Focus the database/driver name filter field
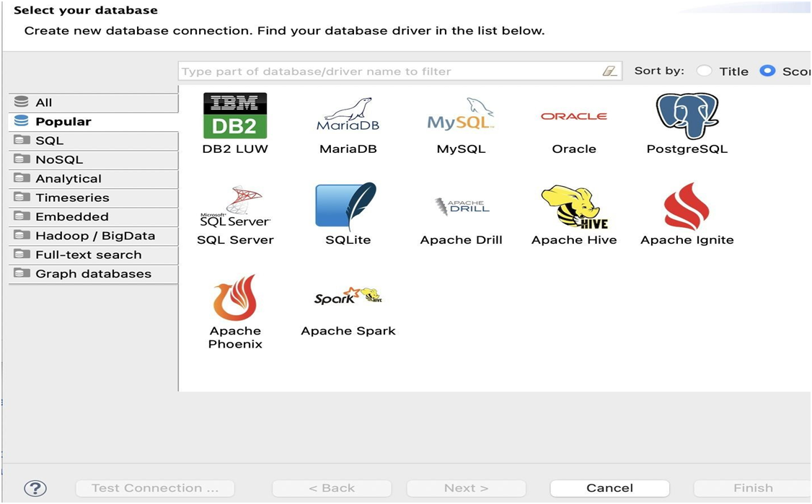The width and height of the screenshot is (812, 504). [x=400, y=71]
